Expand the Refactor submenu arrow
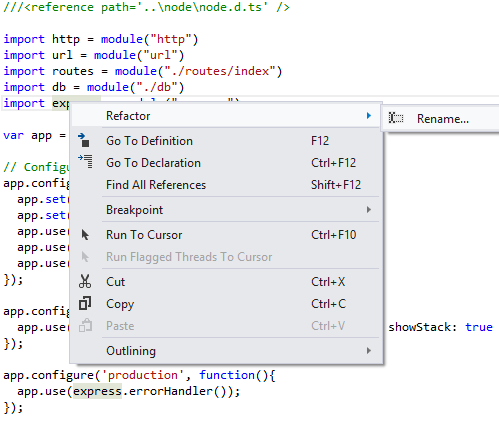 tap(369, 116)
